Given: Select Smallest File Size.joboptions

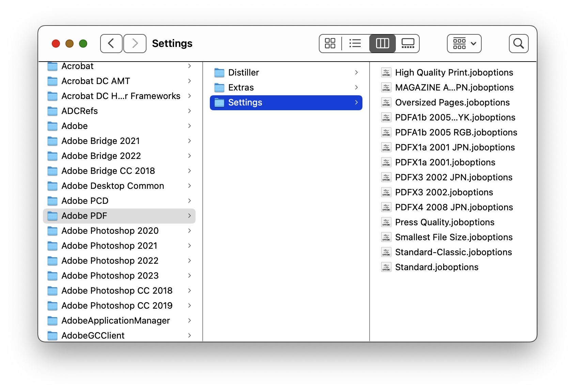Looking at the screenshot, I should (454, 237).
